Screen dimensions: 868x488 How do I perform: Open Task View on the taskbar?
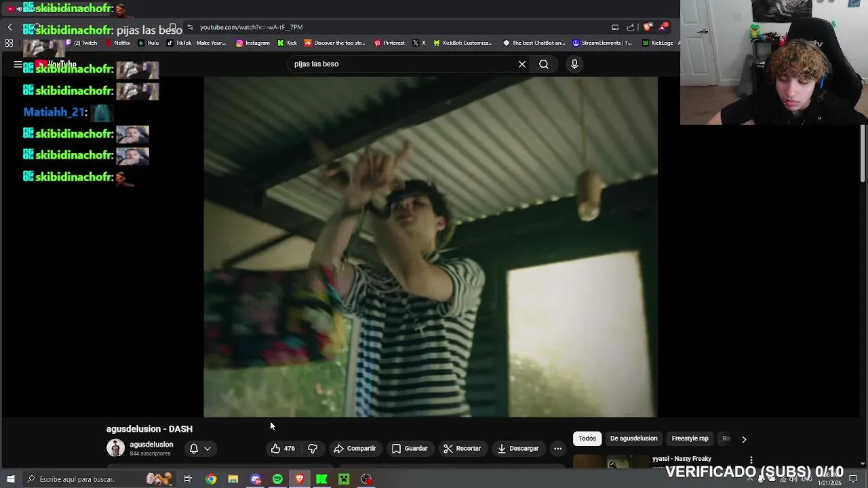(x=188, y=479)
